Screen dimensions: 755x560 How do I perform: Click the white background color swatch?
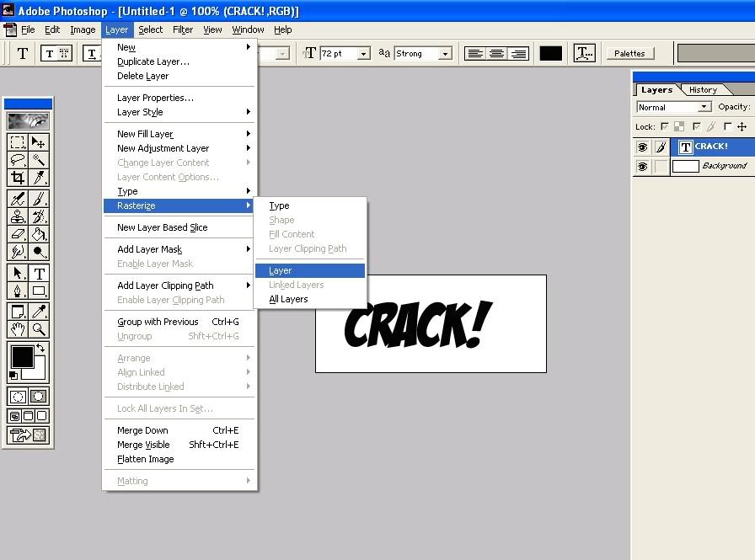pyautogui.click(x=39, y=373)
